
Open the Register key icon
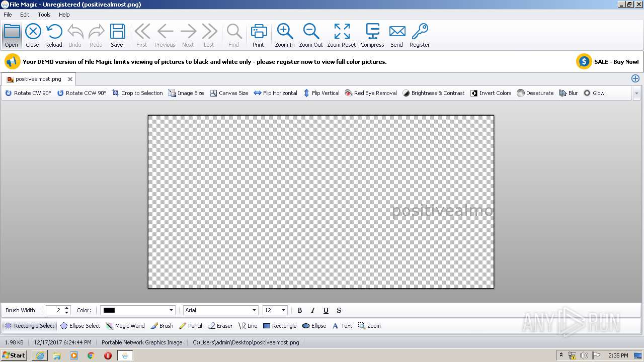click(x=420, y=36)
